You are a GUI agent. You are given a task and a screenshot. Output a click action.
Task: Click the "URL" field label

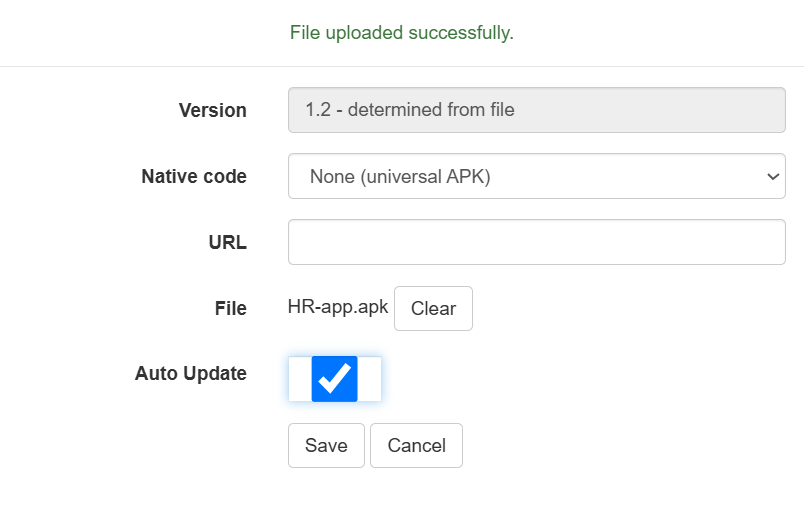[228, 242]
